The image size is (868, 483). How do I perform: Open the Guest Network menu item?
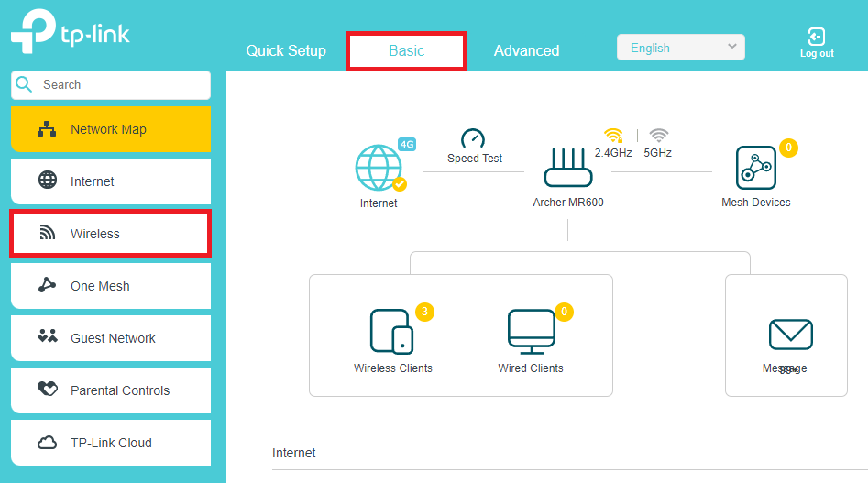(x=111, y=337)
